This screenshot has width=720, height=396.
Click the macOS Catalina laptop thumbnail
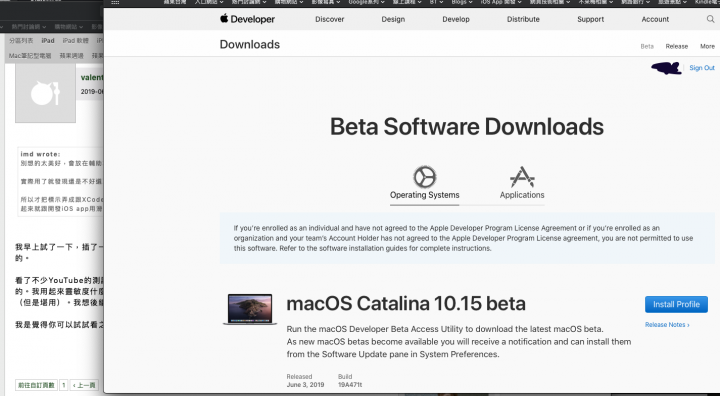coord(250,309)
